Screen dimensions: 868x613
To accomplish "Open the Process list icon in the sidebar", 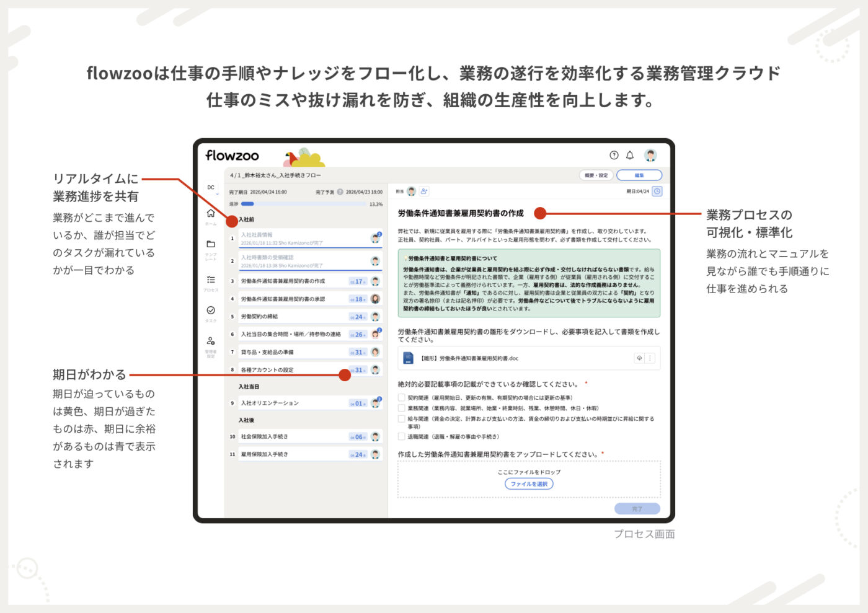I will coord(211,280).
